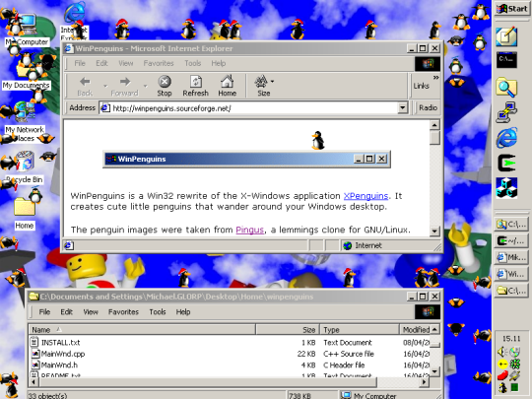The height and width of the screenshot is (399, 532).
Task: Open the Start button on the taskbar
Action: 512,9
